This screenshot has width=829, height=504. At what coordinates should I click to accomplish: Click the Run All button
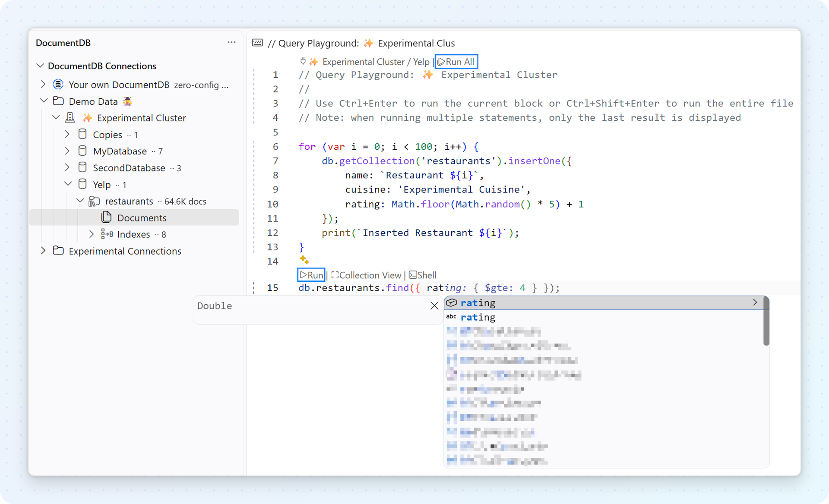point(457,62)
